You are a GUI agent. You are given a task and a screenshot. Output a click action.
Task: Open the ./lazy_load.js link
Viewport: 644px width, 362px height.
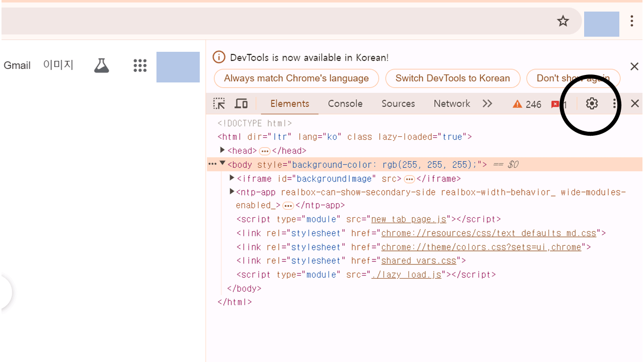(406, 275)
